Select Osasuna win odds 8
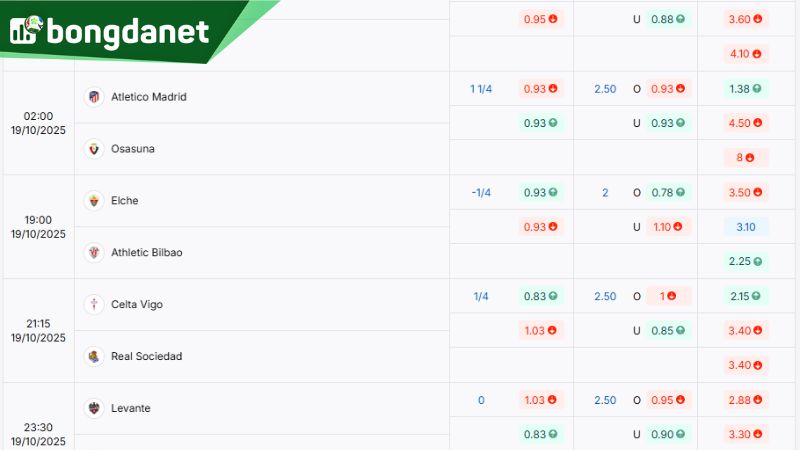The image size is (800, 450). (746, 157)
